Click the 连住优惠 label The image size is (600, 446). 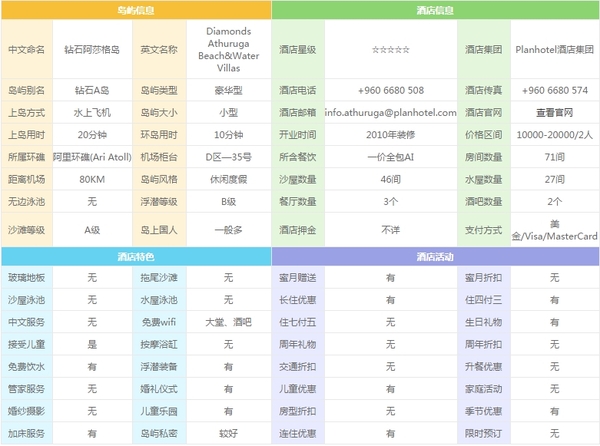298,433
